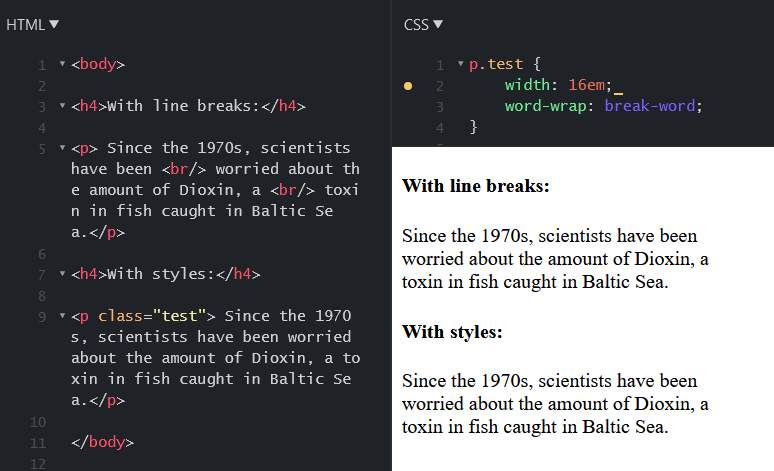Click the 16em width value
This screenshot has width=774, height=471.
(x=586, y=85)
